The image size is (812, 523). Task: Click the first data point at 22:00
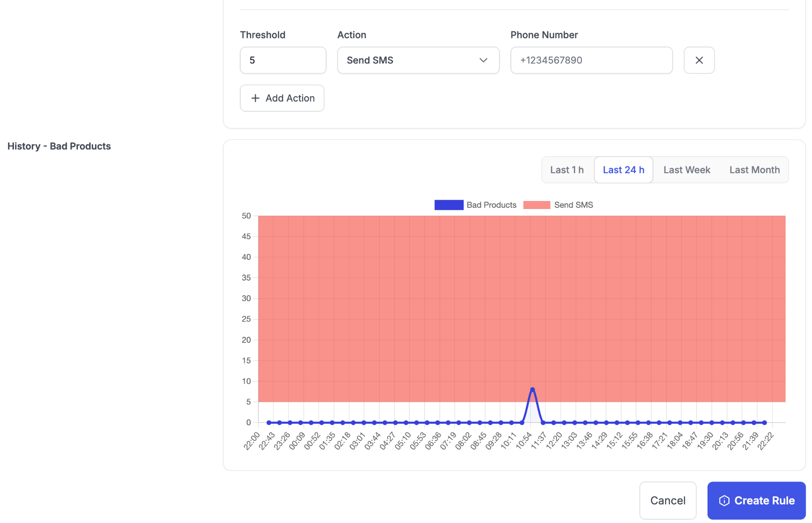coord(269,422)
